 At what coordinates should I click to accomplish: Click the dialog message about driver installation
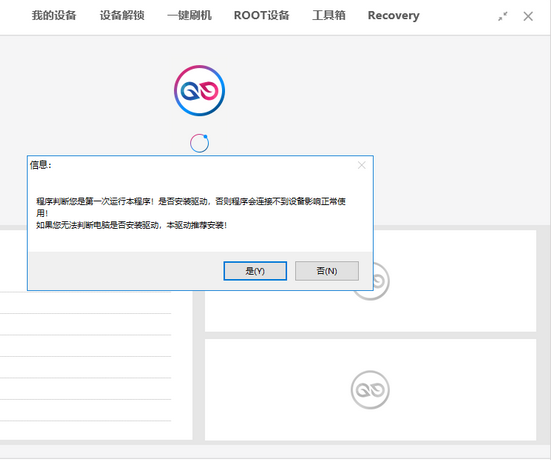tap(191, 213)
